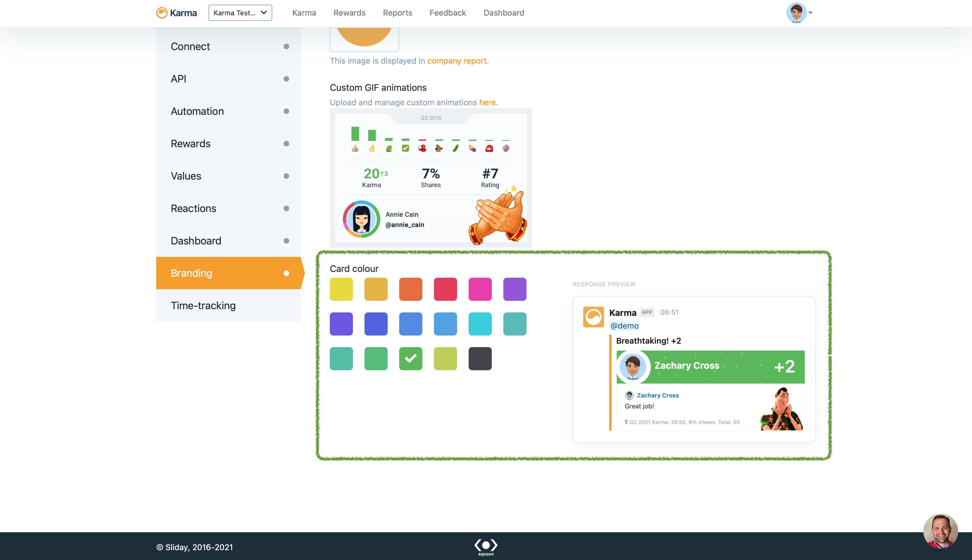972x560 pixels.
Task: Click Annie Cain's avatar in the card
Action: (361, 219)
